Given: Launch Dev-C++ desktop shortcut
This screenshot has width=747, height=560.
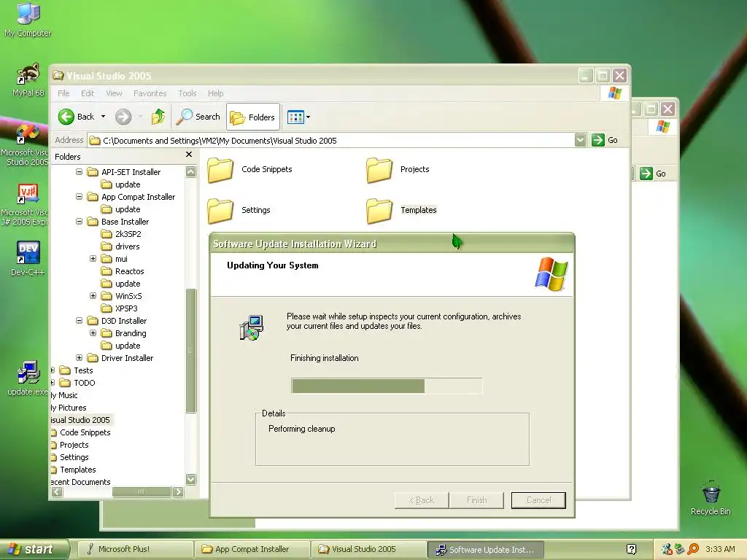Looking at the screenshot, I should coord(28,259).
